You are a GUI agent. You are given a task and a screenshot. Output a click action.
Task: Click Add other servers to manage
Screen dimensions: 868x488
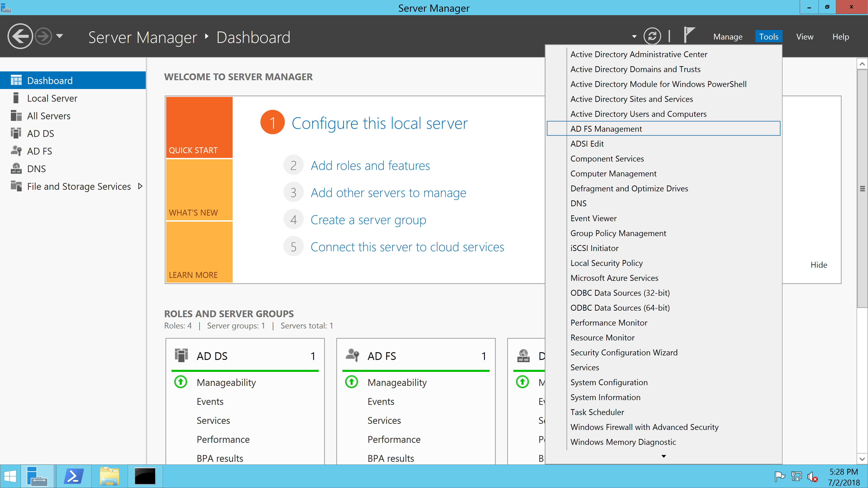(388, 193)
